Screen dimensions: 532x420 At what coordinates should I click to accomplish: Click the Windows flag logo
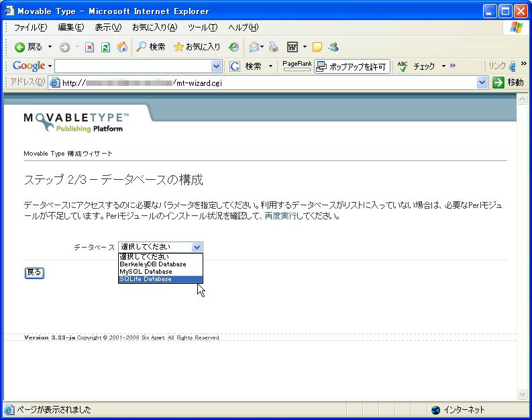[x=516, y=28]
